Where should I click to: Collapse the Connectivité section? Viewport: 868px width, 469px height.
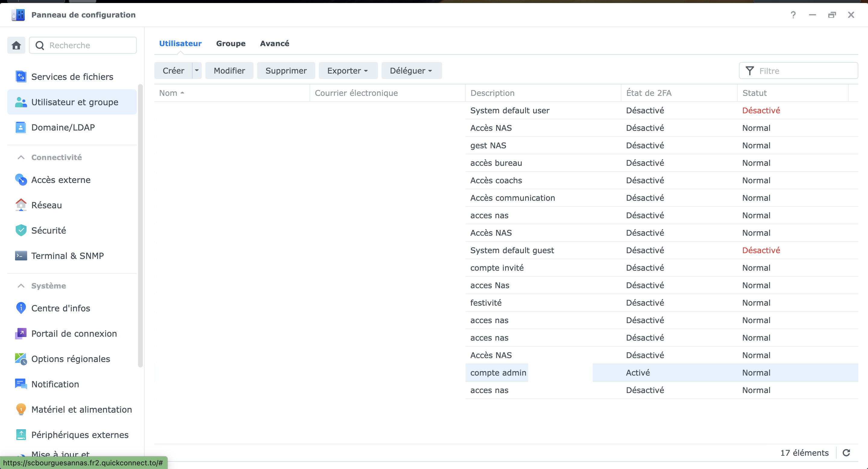[x=21, y=157]
